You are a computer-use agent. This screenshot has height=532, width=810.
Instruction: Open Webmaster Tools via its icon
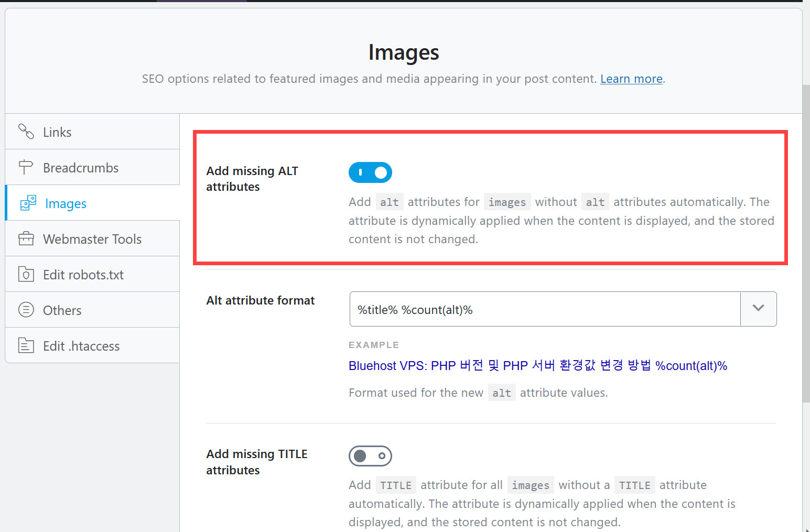26,238
